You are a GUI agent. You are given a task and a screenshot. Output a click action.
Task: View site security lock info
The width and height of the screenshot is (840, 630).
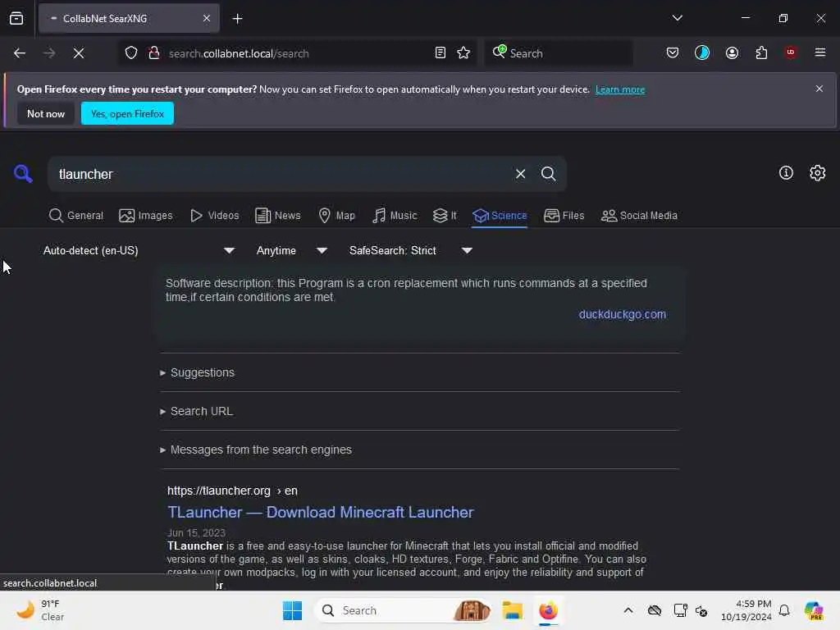tap(153, 53)
